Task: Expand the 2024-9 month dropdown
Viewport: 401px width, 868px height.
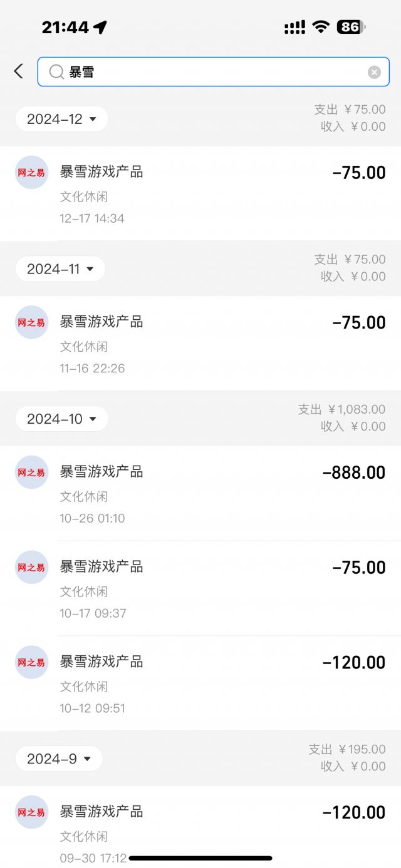Action: [x=58, y=758]
